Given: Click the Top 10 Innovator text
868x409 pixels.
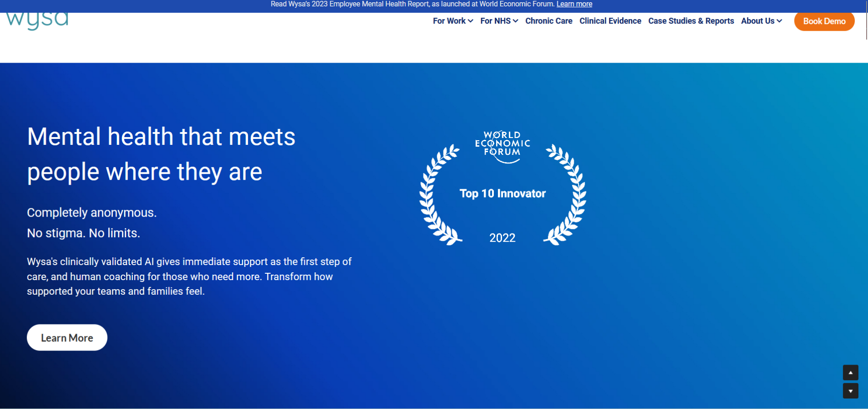Looking at the screenshot, I should [503, 194].
